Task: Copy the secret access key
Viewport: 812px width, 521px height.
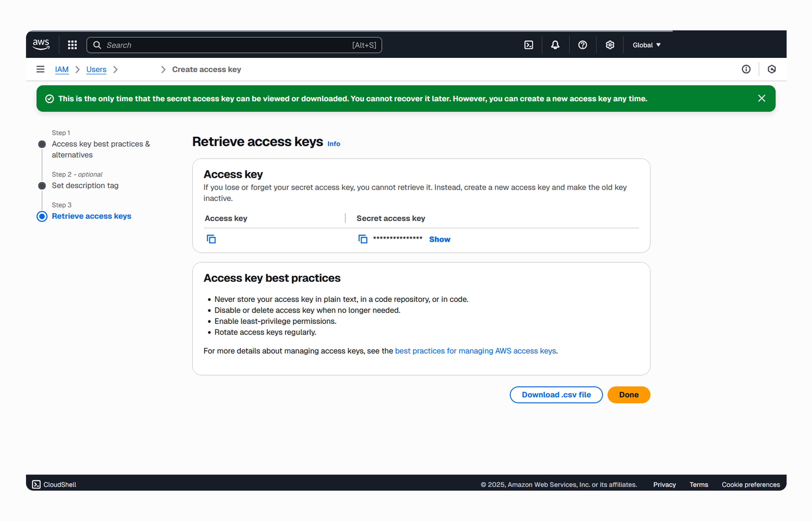Action: (363, 239)
